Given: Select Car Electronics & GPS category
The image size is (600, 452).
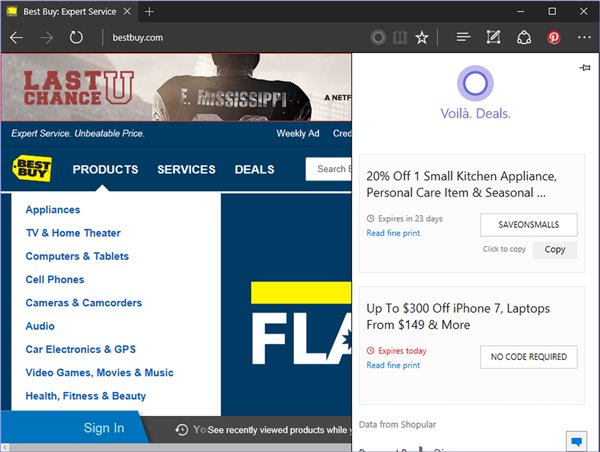Looking at the screenshot, I should tap(81, 349).
